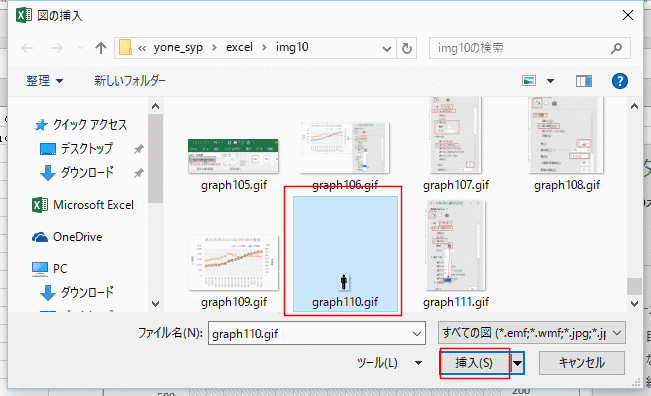Image resolution: width=651 pixels, height=396 pixels.
Task: Open the 整理 menu
Action: point(44,81)
